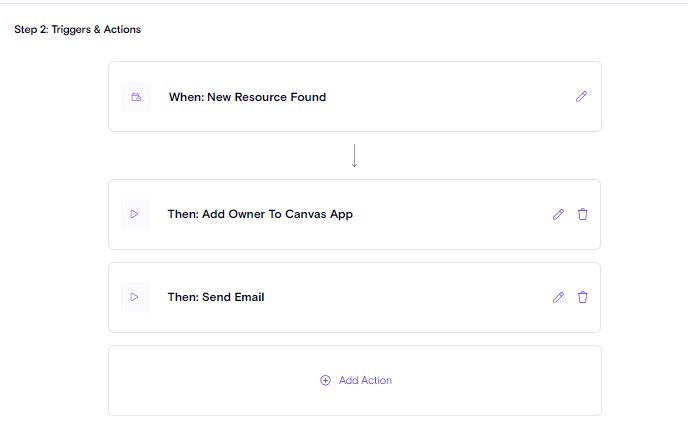
Task: Edit the New Resource Found trigger
Action: [582, 97]
